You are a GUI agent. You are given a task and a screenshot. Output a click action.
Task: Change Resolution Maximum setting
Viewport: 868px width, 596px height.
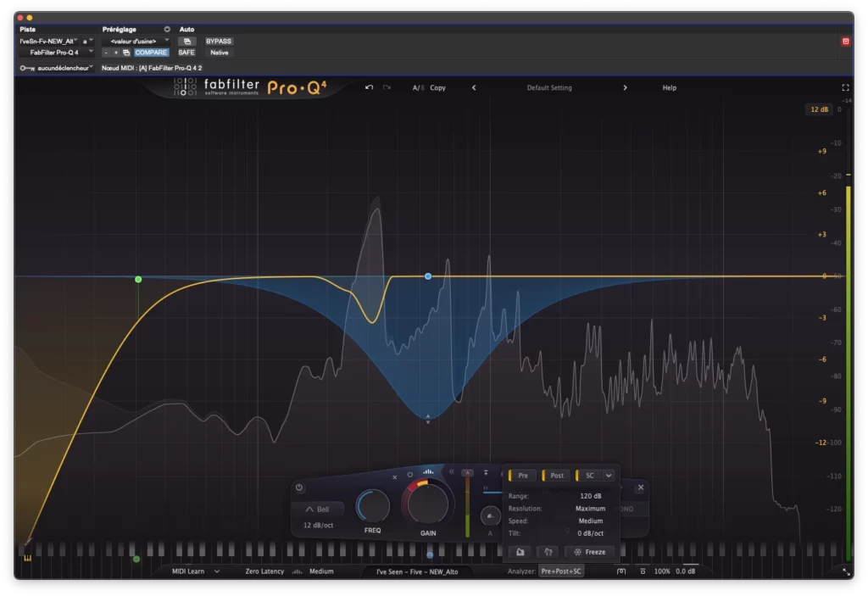pos(590,509)
